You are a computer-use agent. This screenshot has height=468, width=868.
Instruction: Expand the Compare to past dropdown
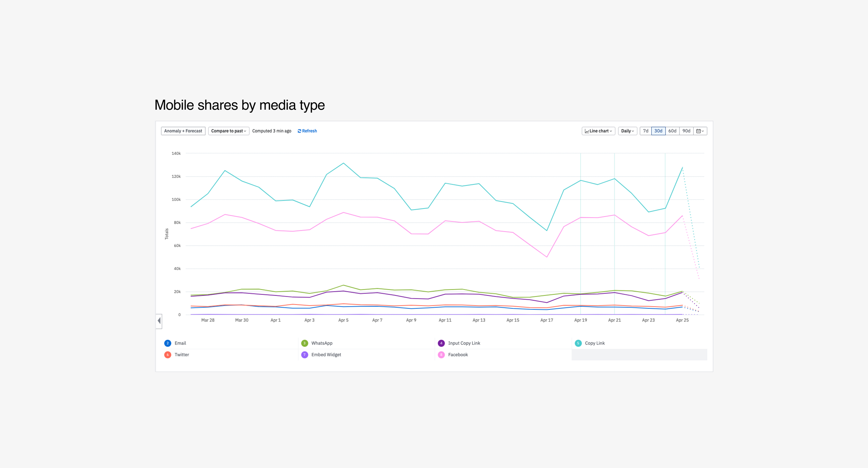coord(228,131)
